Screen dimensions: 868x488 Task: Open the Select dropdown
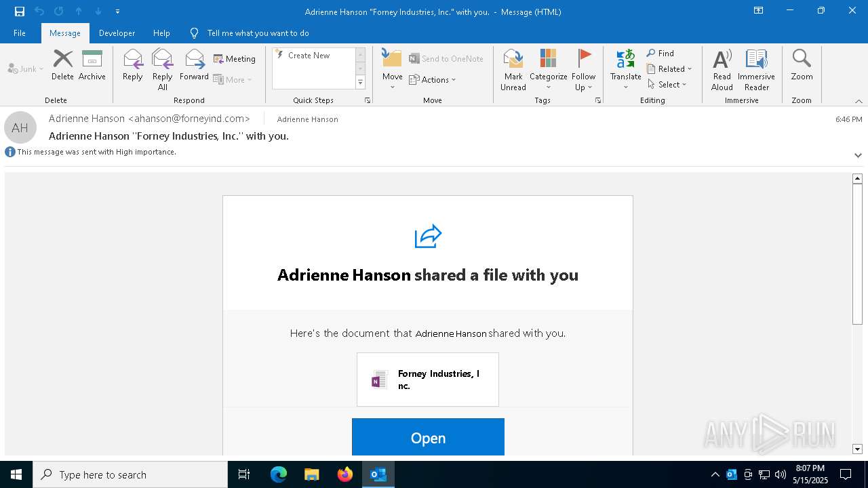tap(667, 84)
